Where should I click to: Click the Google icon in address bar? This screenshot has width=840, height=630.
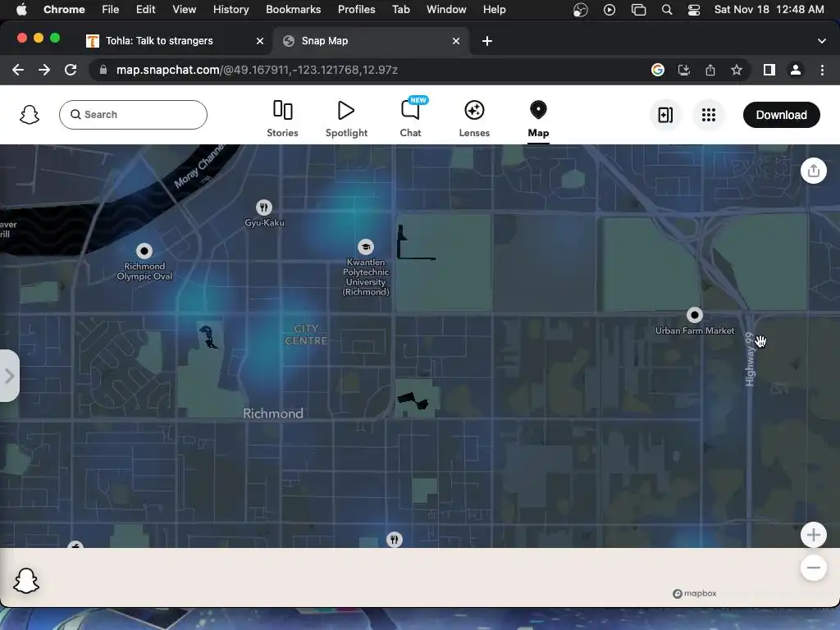[x=657, y=70]
